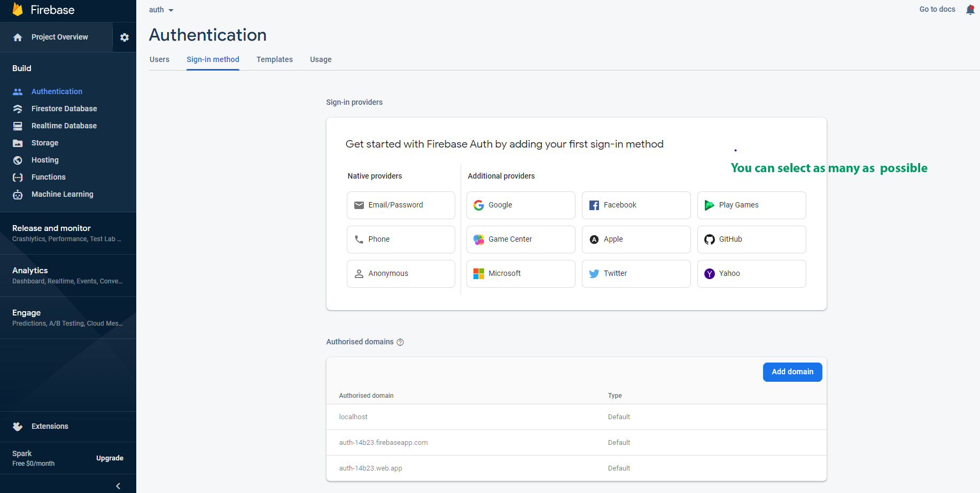The width and height of the screenshot is (980, 493).
Task: Choose the GitHub sign-in provider
Action: click(x=751, y=240)
